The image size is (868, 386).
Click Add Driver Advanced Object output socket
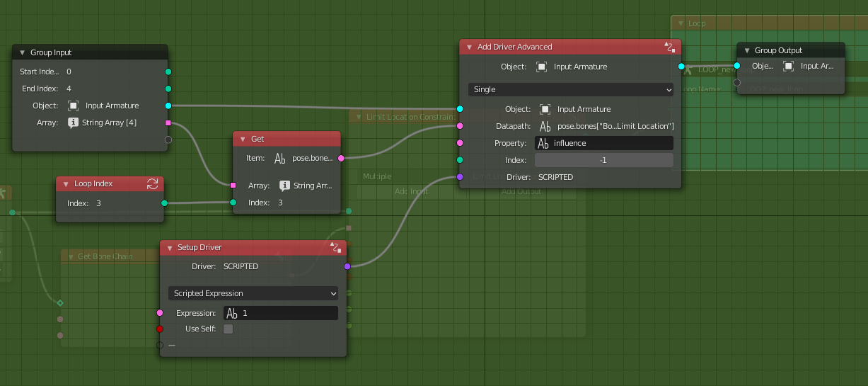[681, 67]
